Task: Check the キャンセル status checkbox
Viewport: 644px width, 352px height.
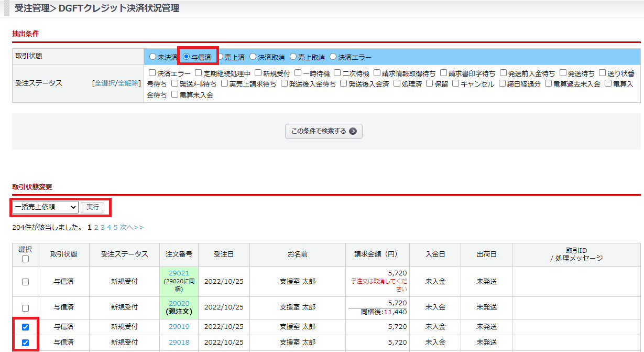Action: coord(456,83)
